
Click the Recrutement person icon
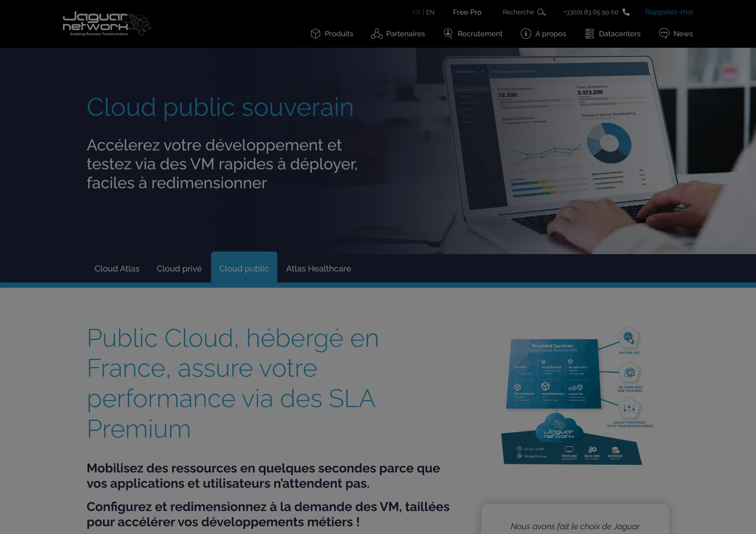pos(448,34)
